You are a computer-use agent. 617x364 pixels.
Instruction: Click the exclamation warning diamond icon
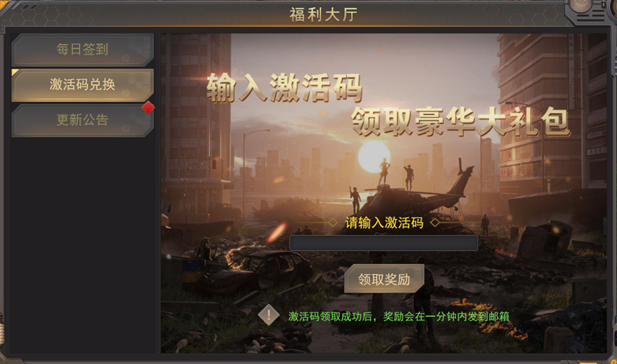click(269, 315)
